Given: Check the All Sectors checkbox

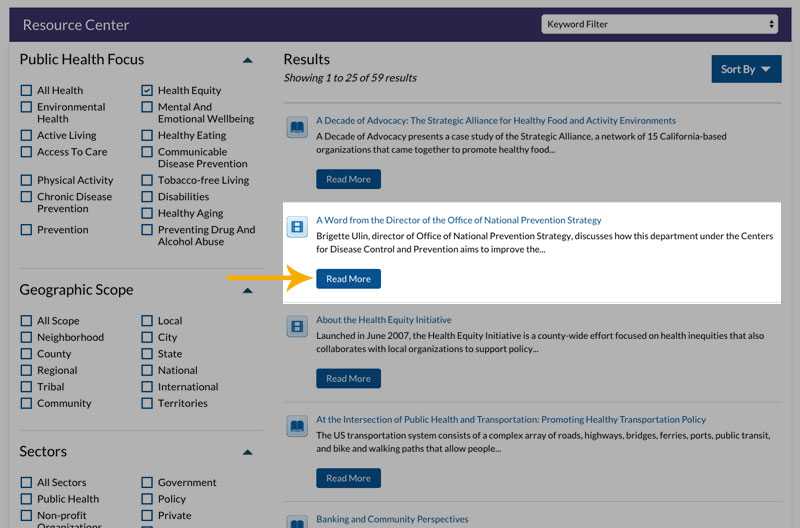Looking at the screenshot, I should 26,482.
